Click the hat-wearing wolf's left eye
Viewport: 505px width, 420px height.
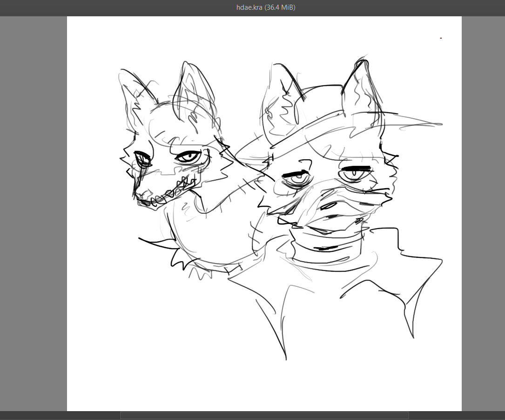pos(296,178)
